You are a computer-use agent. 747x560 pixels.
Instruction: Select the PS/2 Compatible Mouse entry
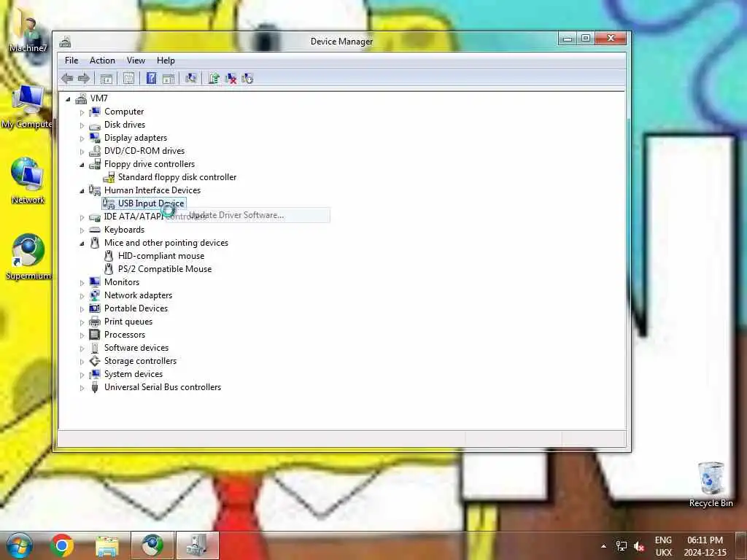click(165, 269)
